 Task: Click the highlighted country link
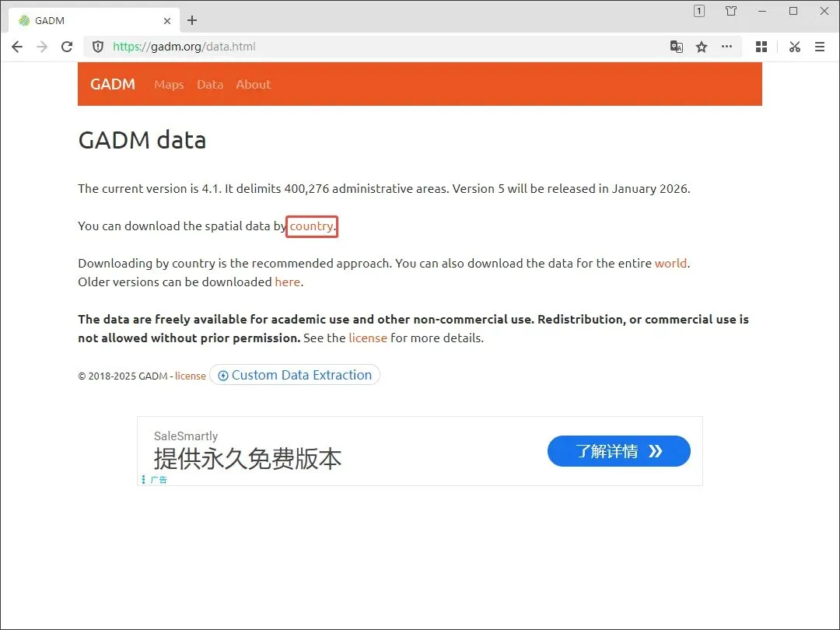click(x=312, y=226)
